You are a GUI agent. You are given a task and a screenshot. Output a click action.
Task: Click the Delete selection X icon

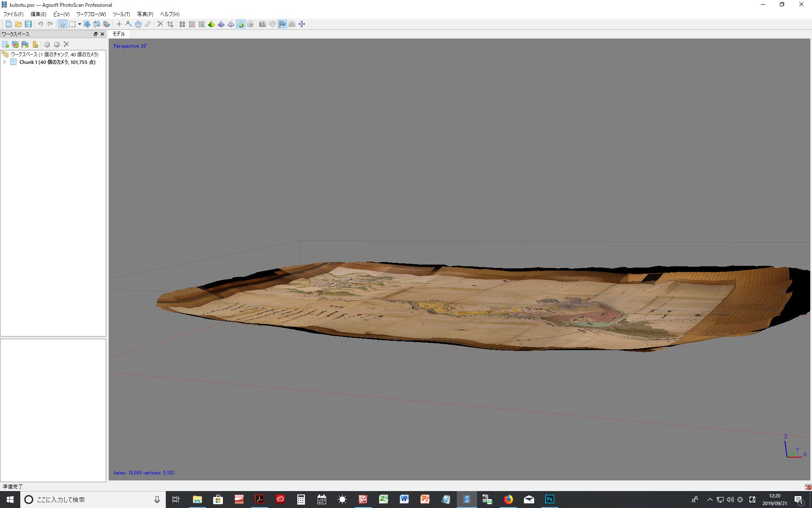[x=160, y=24]
